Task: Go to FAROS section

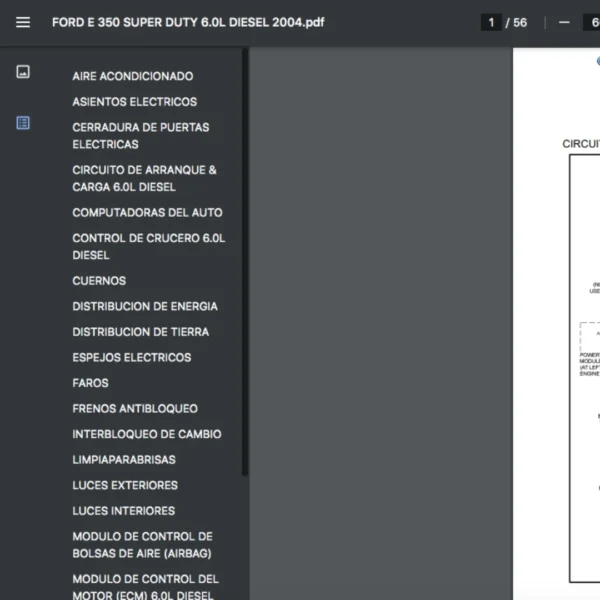Action: (x=90, y=383)
